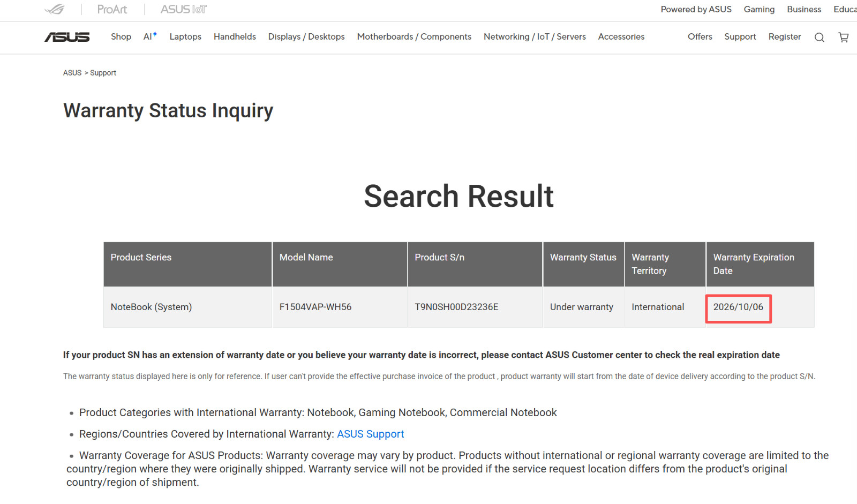The image size is (857, 504).
Task: Open the Displays / Desktops menu
Action: click(306, 36)
